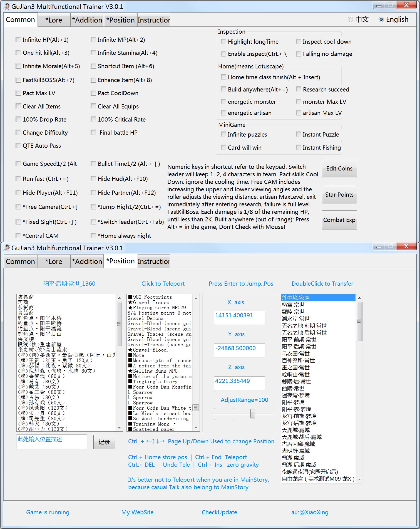420x529 pixels.
Task: Click trainer app icon in bottom title bar
Action: [7, 248]
